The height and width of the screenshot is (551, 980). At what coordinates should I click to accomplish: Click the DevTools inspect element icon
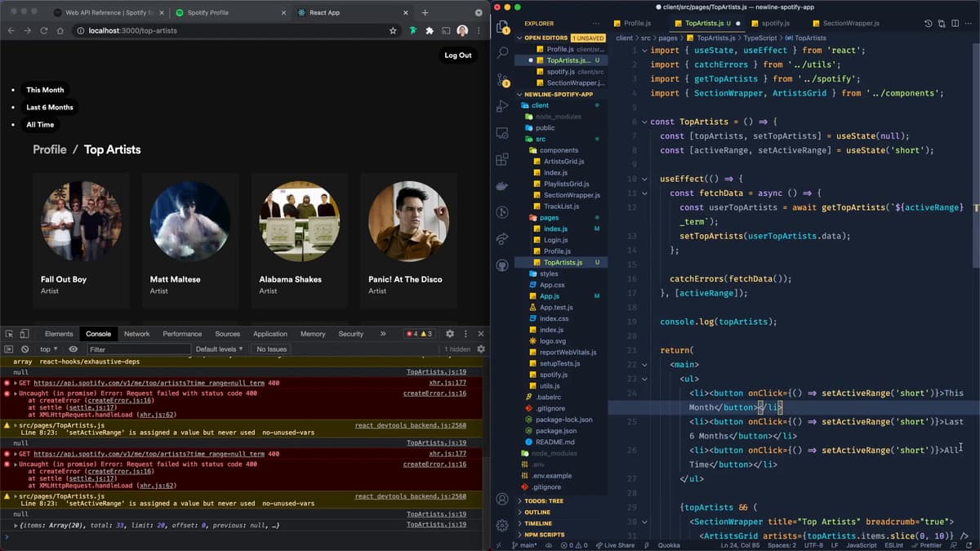tap(9, 334)
